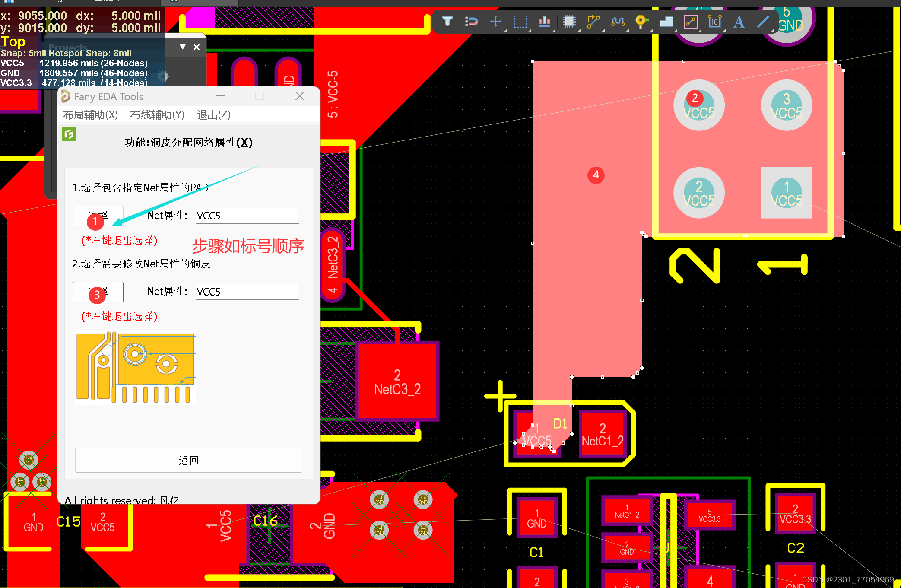Screen dimensions: 901x588
Task: Click the copper select button marked 3
Action: (98, 292)
